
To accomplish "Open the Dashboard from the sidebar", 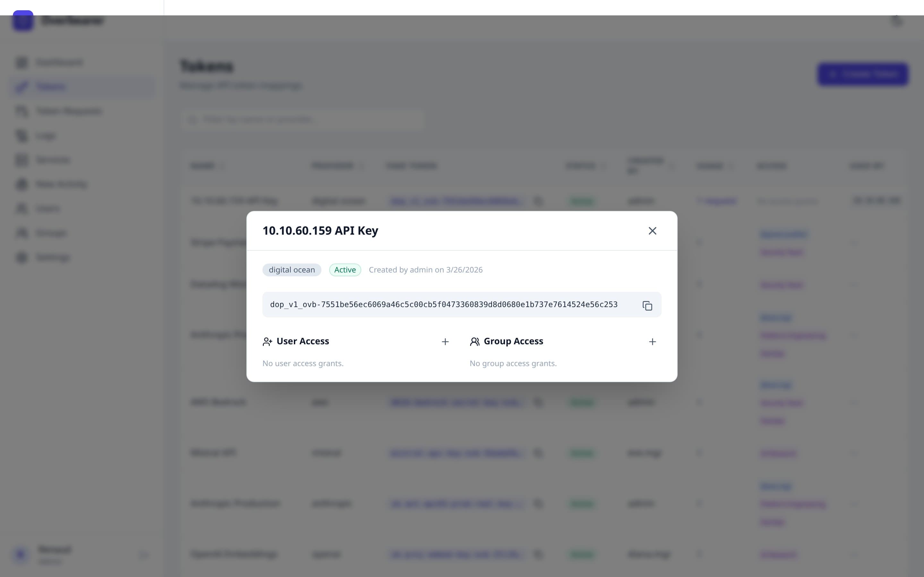I will tap(21, 62).
